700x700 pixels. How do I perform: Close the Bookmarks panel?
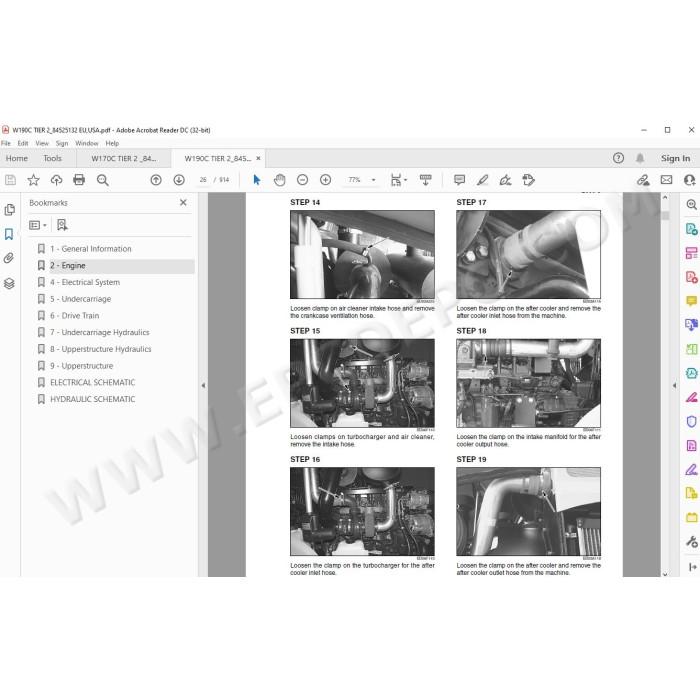click(x=183, y=203)
